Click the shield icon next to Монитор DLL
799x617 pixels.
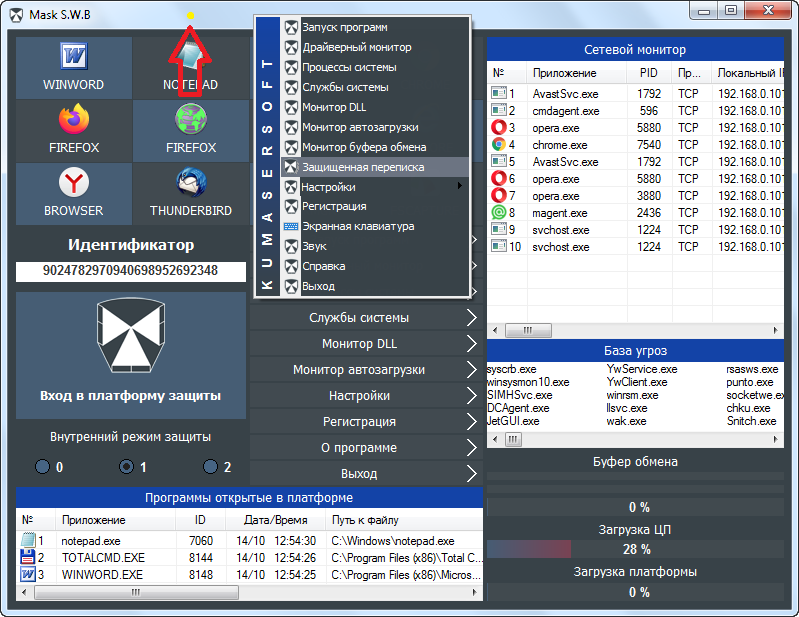tap(291, 107)
